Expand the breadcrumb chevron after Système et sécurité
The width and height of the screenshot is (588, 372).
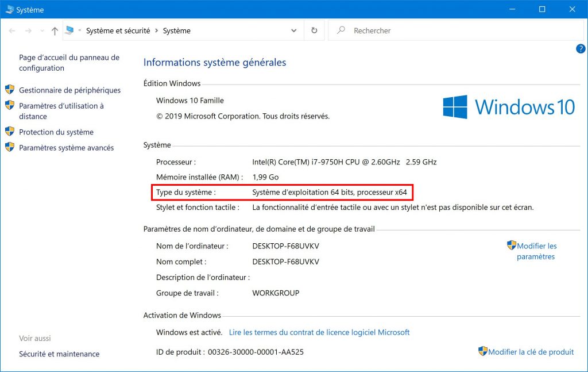coord(156,31)
